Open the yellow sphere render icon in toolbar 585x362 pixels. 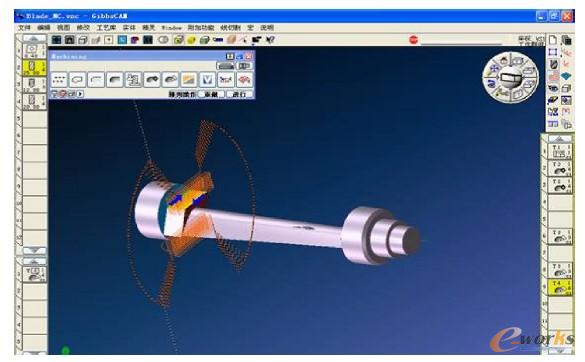[x=191, y=40]
